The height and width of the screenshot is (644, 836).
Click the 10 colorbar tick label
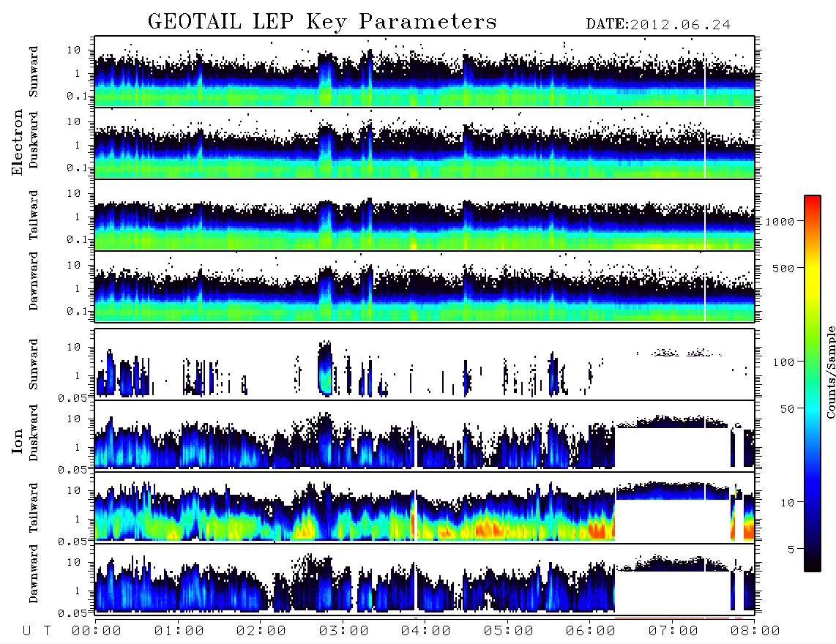(x=787, y=502)
